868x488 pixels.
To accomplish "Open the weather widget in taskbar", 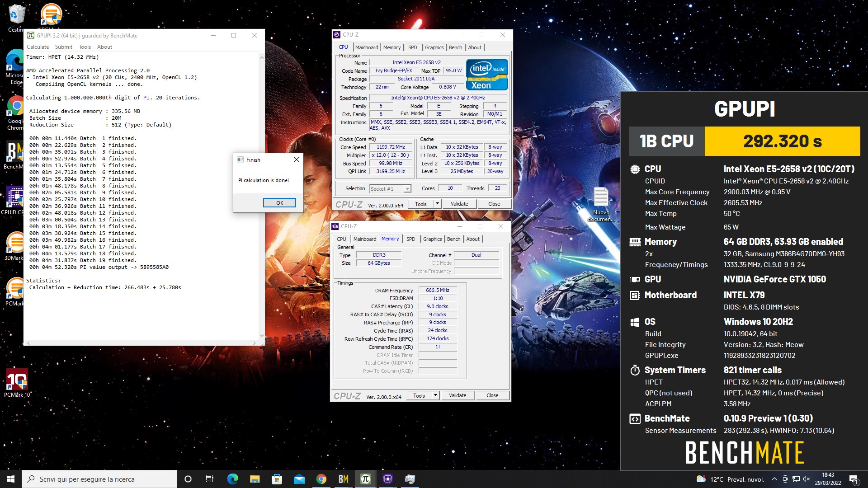I will point(730,479).
